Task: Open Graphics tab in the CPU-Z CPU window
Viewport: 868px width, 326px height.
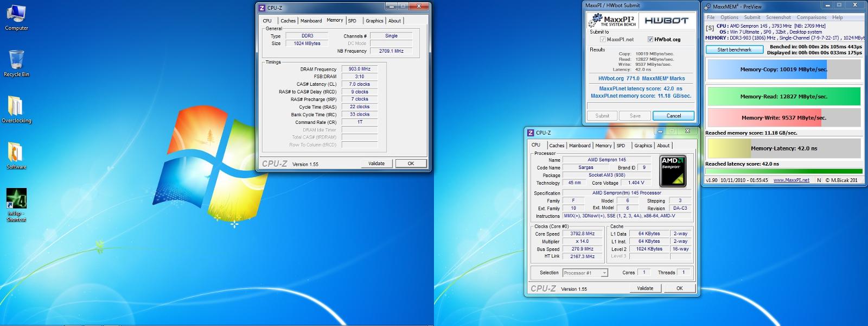Action: pyautogui.click(x=643, y=146)
